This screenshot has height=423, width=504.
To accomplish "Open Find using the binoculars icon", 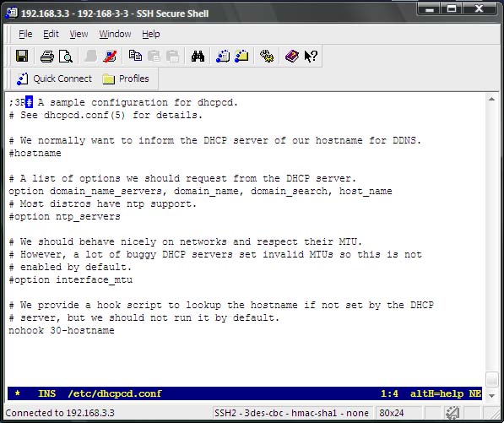I will 198,57.
